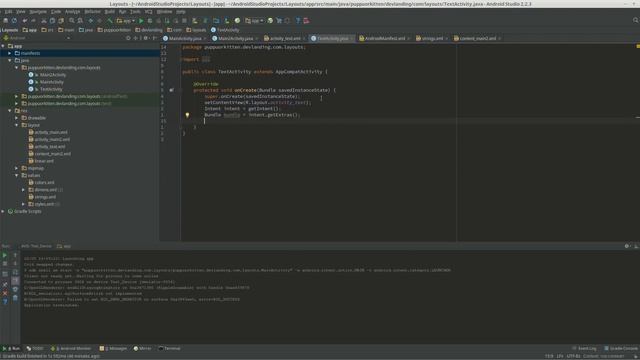Open the TODO tool window

pyautogui.click(x=35, y=349)
